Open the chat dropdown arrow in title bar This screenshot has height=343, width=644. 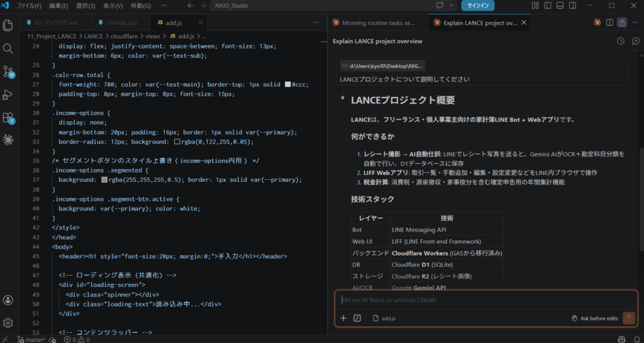pyautogui.click(x=452, y=6)
